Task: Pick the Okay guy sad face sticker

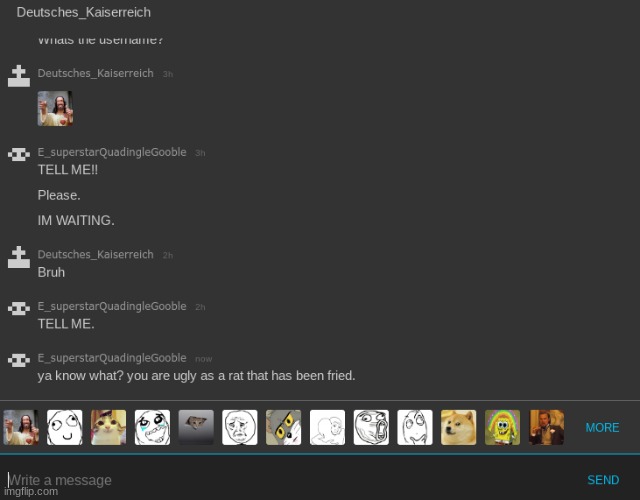Action: pyautogui.click(x=240, y=427)
